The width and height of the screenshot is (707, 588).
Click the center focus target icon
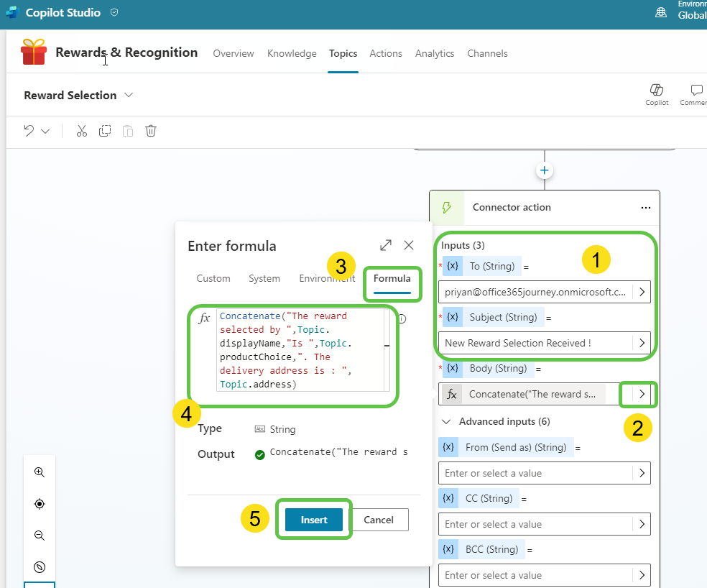click(x=40, y=504)
